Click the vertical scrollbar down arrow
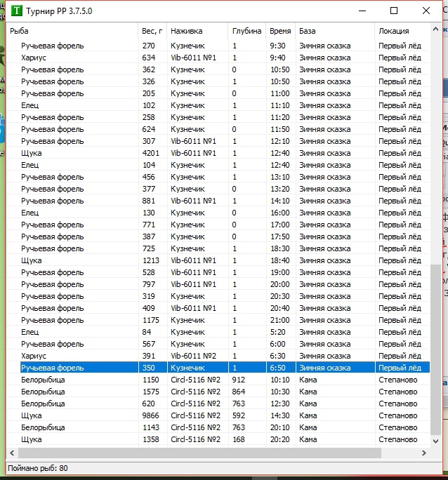The width and height of the screenshot is (448, 480). [x=435, y=441]
